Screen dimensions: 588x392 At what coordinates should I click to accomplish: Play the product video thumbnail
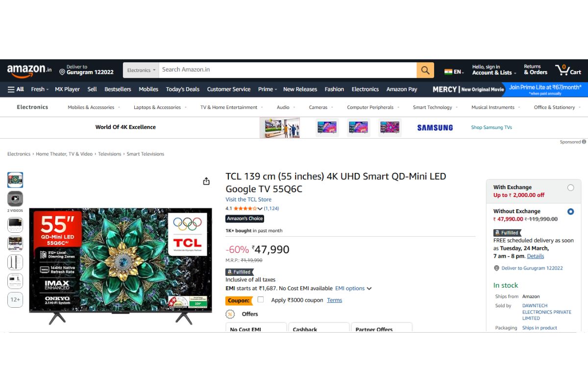(x=15, y=198)
